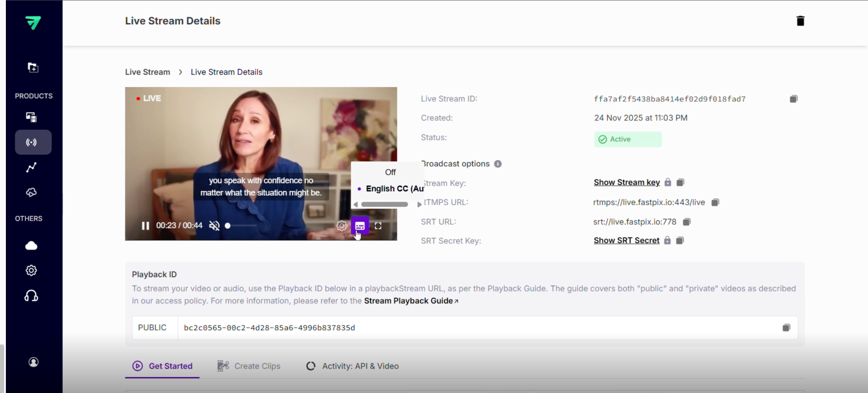Expand Show Stream key
Viewport: 868px width, 393px height.
tap(626, 182)
